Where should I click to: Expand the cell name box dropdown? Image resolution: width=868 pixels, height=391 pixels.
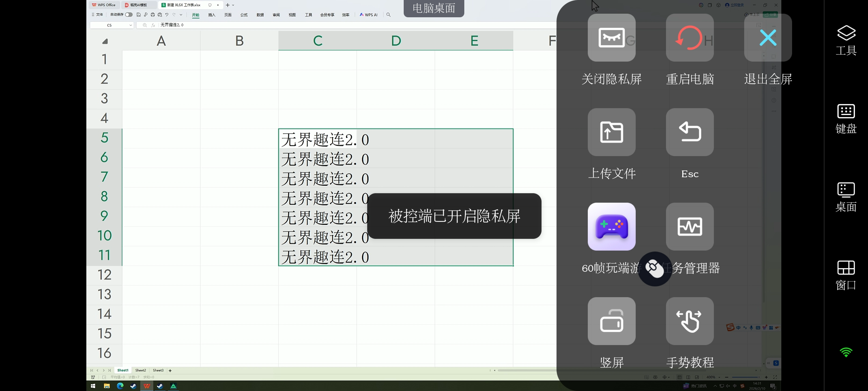point(131,25)
